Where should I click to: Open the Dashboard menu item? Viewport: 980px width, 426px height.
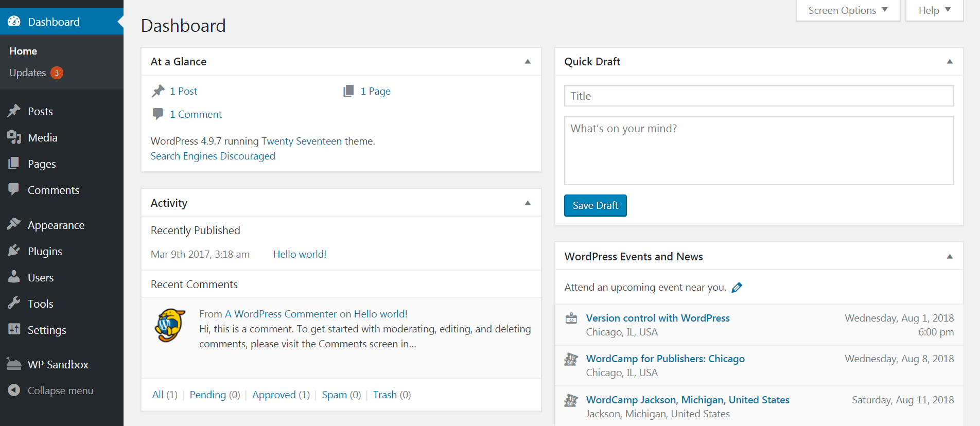coord(62,22)
